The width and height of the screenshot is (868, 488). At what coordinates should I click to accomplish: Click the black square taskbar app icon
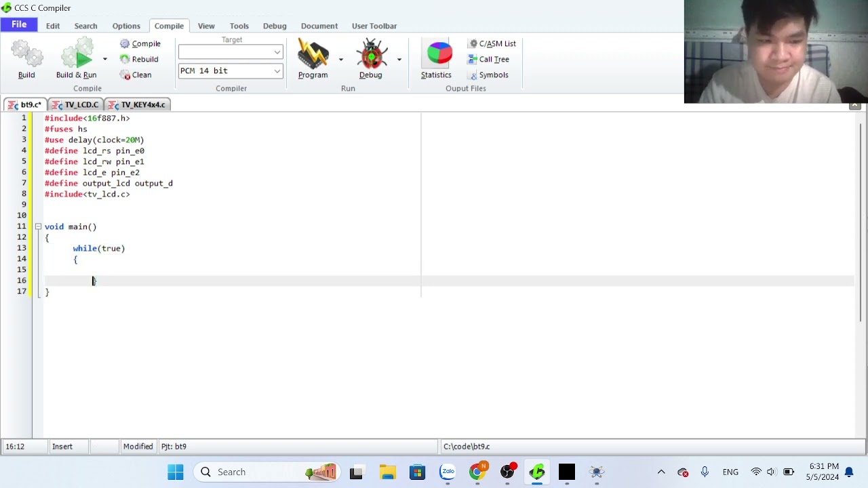click(567, 472)
